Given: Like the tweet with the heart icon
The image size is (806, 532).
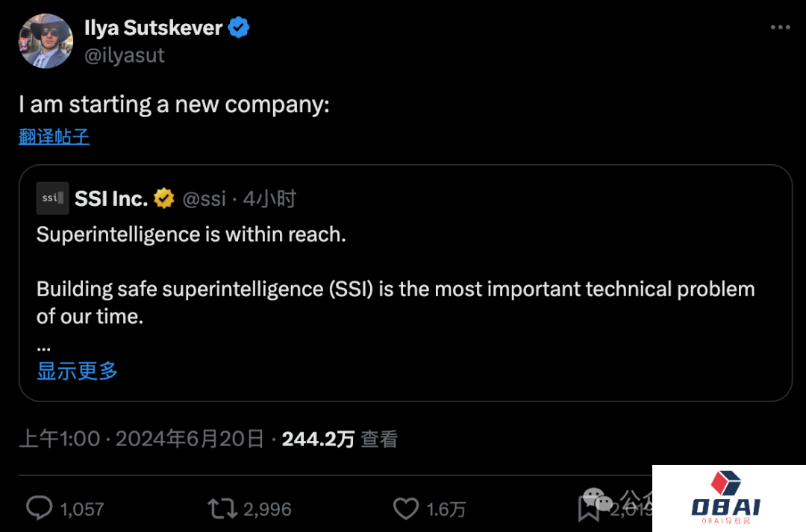Looking at the screenshot, I should tap(406, 508).
